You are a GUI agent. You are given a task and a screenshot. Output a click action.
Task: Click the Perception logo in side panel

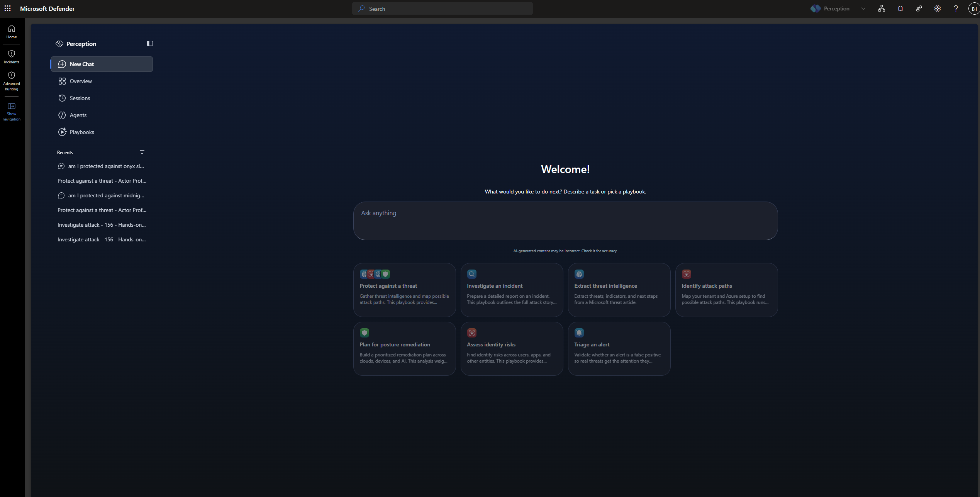click(x=59, y=44)
